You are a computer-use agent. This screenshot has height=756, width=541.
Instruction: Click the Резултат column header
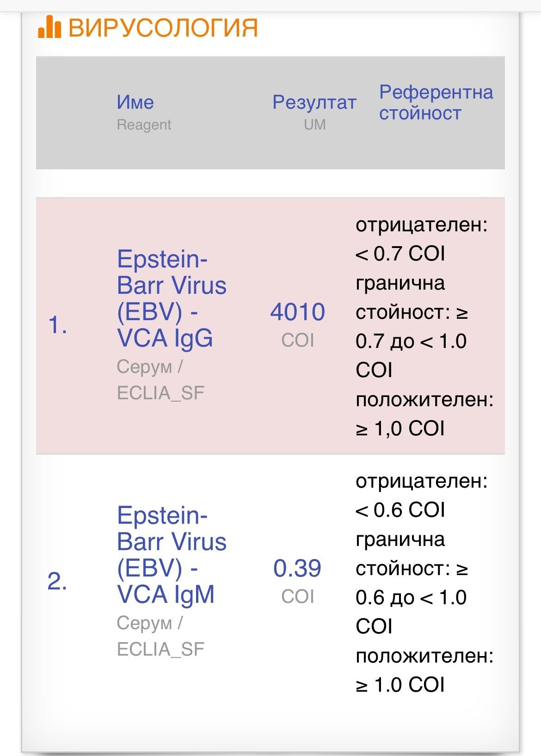314,102
